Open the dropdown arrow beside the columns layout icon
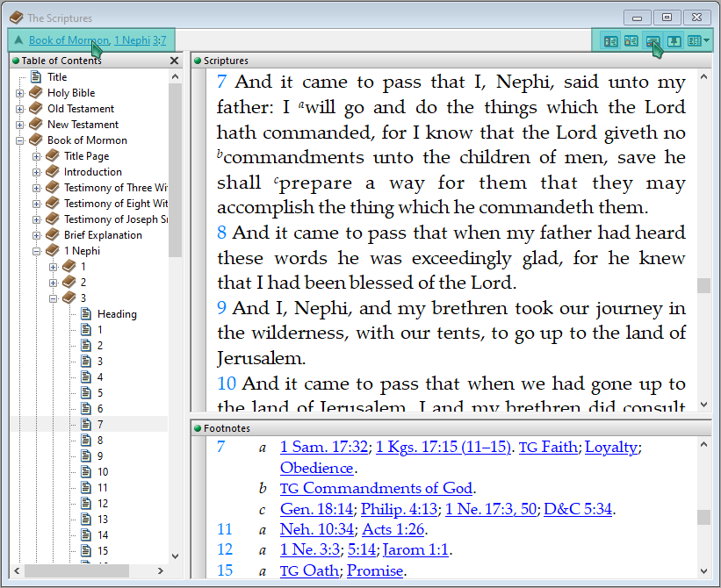Viewport: 721px width, 588px height. (x=706, y=41)
